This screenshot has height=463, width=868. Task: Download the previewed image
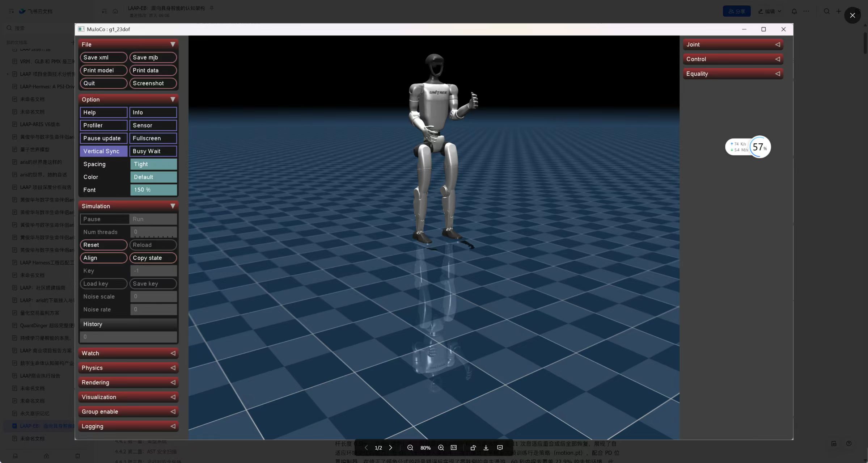[x=486, y=447]
